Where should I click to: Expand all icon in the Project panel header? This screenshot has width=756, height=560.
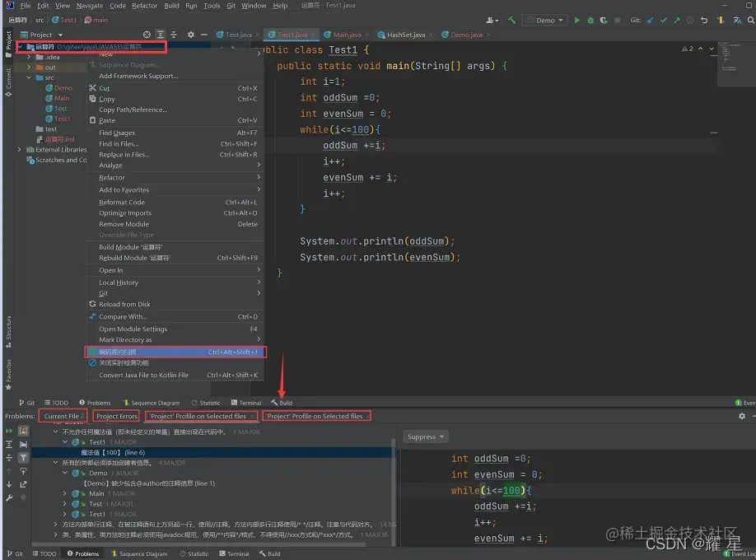coord(161,35)
